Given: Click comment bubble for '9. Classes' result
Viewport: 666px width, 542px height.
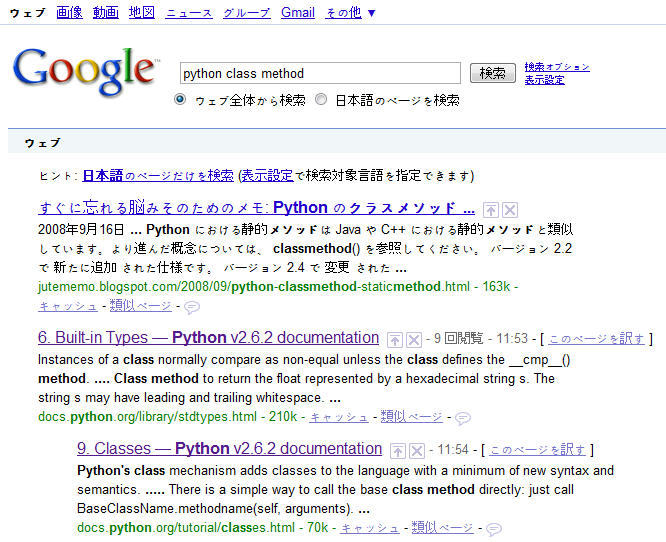Looking at the screenshot, I should click(x=493, y=528).
